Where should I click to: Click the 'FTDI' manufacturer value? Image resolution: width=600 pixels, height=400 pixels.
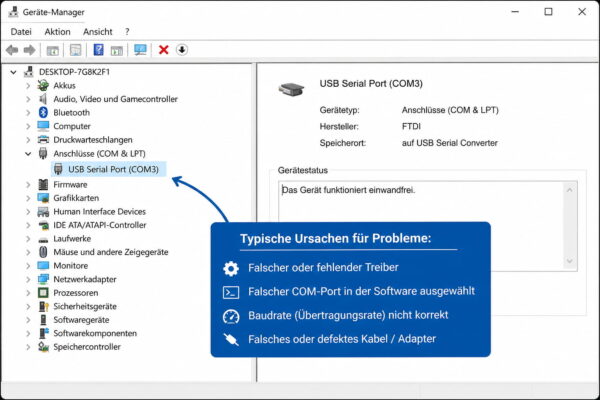coord(411,126)
